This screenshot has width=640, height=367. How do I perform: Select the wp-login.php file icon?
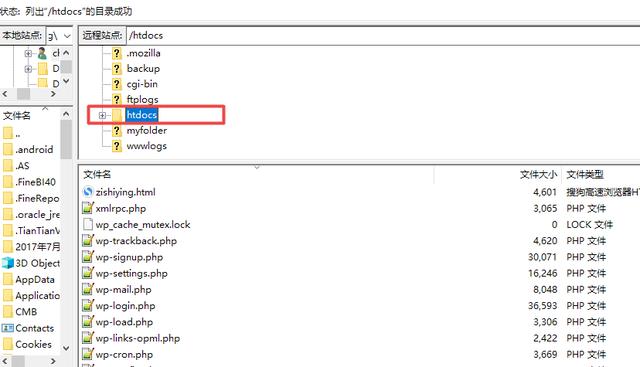pyautogui.click(x=87, y=305)
